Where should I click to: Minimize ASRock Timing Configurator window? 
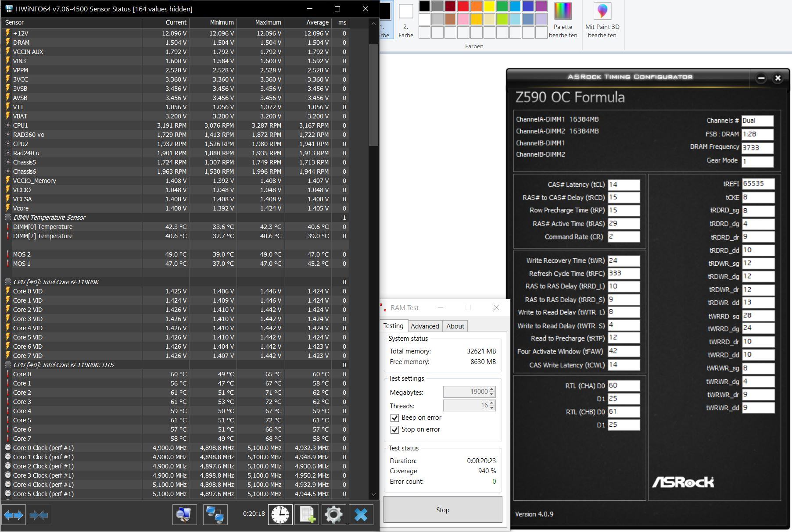click(761, 78)
